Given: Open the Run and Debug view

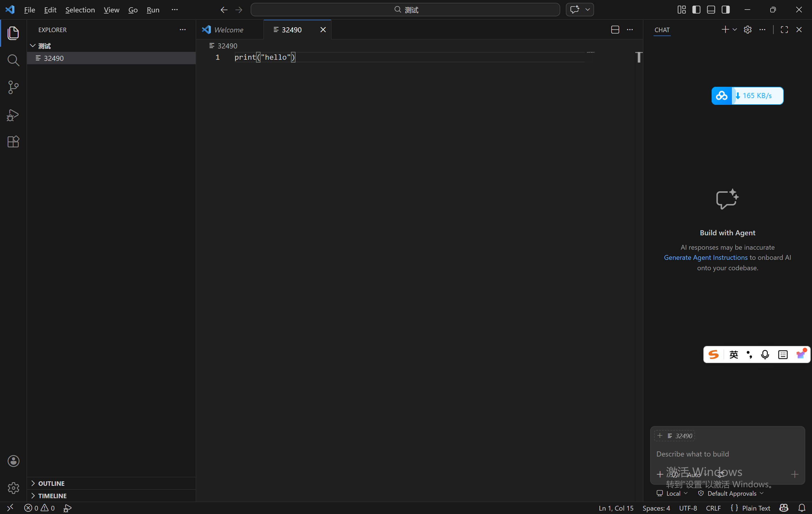Looking at the screenshot, I should (13, 115).
